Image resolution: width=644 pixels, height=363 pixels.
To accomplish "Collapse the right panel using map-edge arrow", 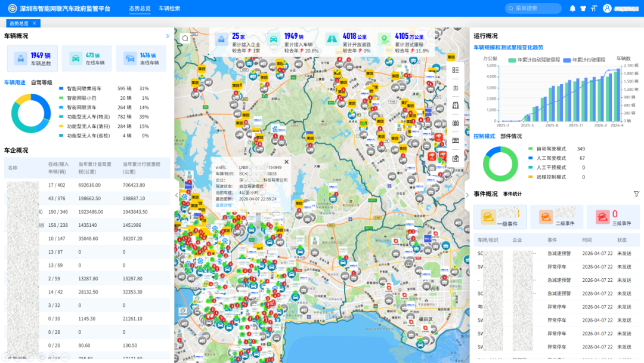I will (x=467, y=195).
